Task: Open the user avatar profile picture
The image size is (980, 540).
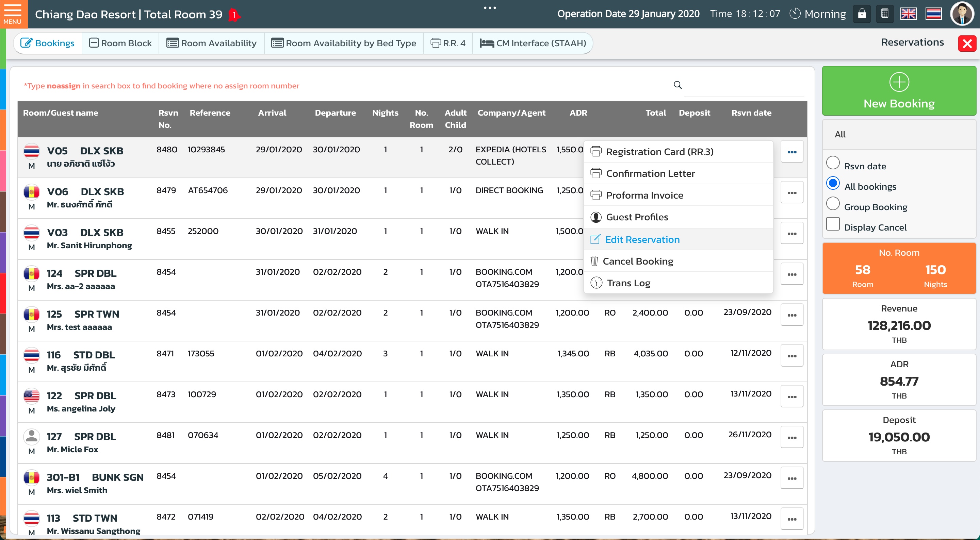Action: (x=962, y=14)
